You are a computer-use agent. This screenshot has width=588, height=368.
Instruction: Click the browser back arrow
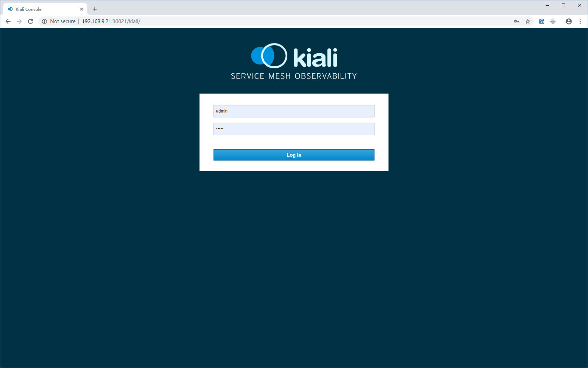click(x=8, y=21)
